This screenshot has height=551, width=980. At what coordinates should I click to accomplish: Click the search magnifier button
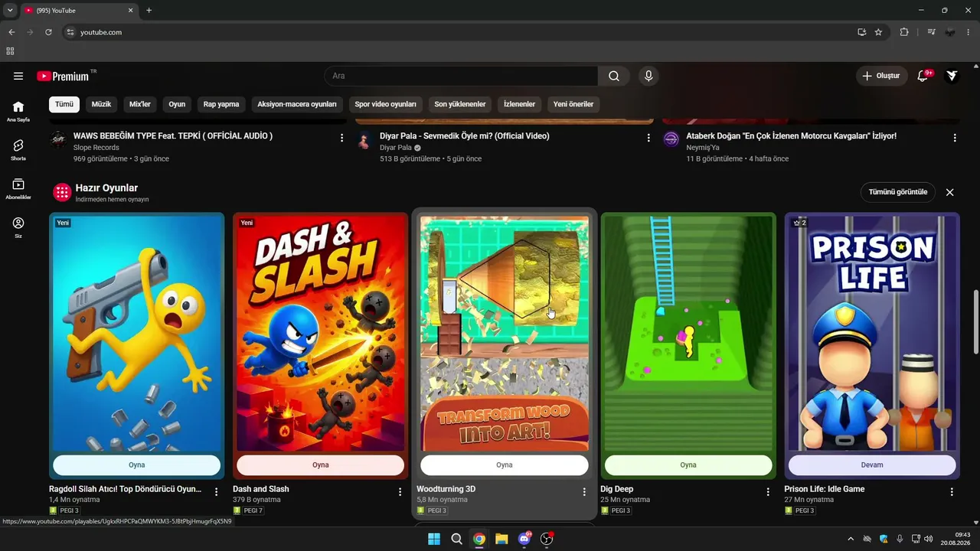[x=614, y=76]
